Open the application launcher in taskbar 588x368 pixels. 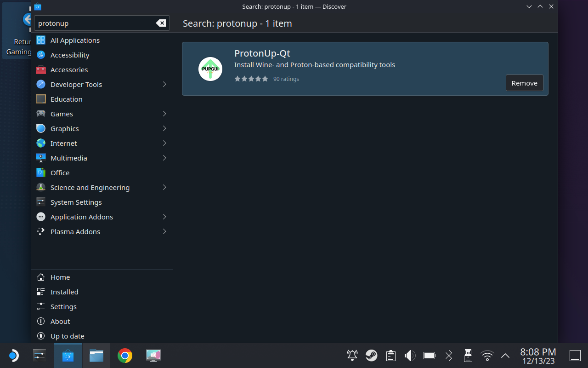(13, 356)
